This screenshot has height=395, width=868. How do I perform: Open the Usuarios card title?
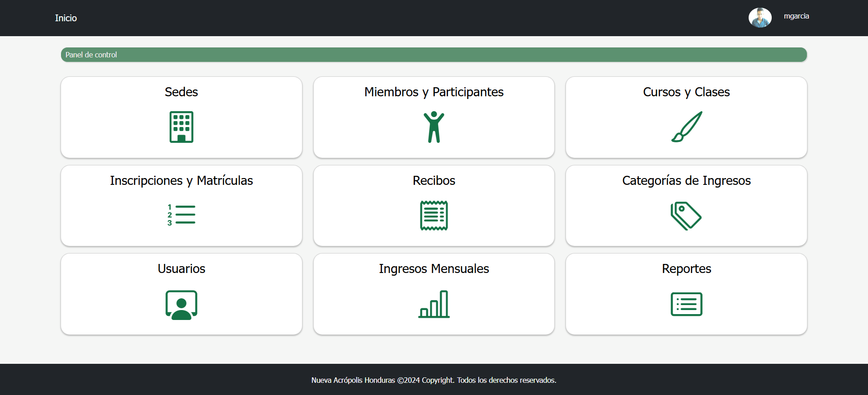181,268
